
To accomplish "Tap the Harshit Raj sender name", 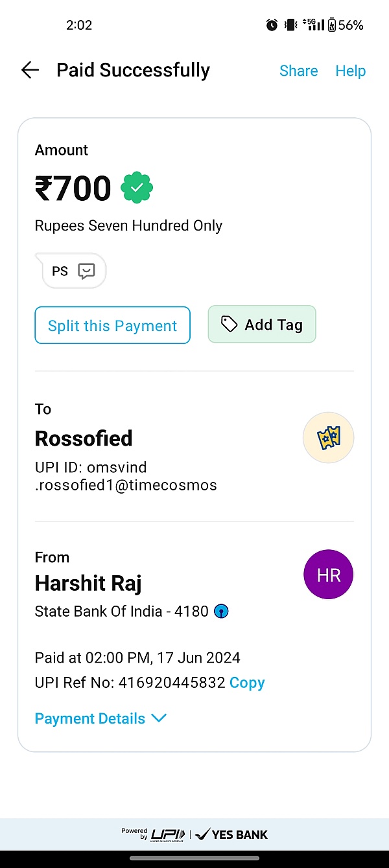I will tap(88, 584).
